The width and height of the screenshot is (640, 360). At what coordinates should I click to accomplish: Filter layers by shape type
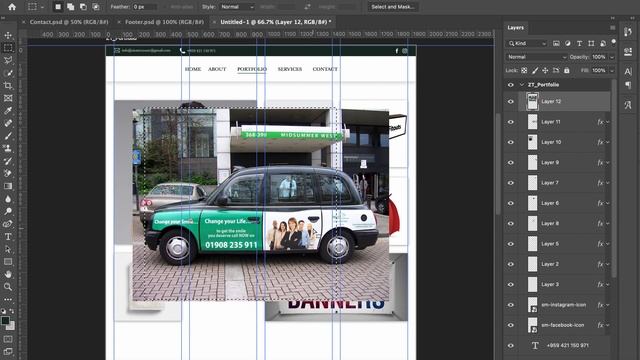(x=591, y=43)
